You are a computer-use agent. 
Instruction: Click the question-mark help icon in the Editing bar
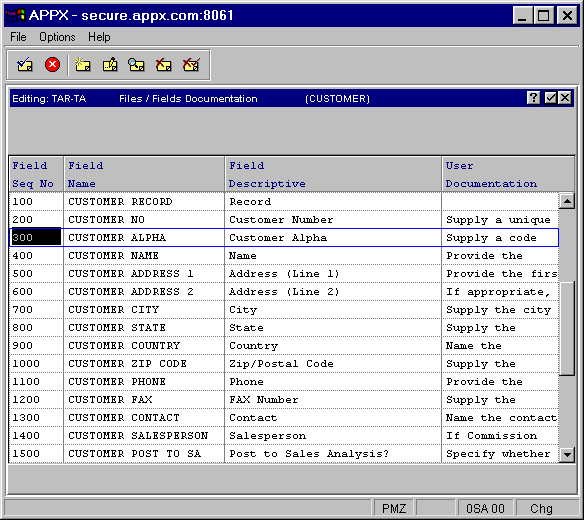tap(533, 98)
